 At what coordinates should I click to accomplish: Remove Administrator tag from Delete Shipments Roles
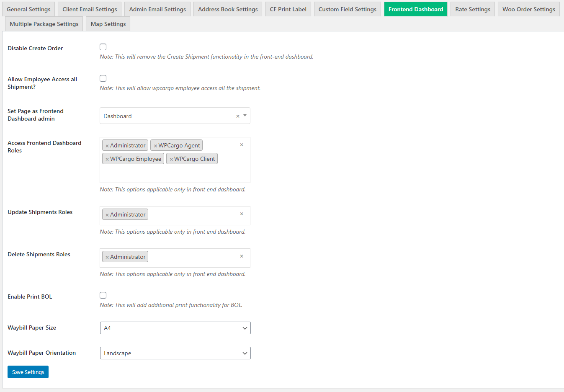pyautogui.click(x=107, y=257)
